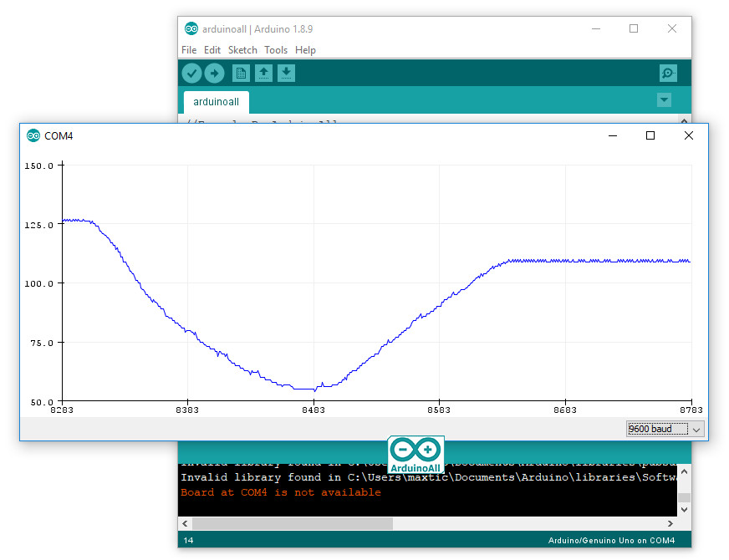Click the console's scroll-up arrow
The height and width of the screenshot is (560, 729).
[x=684, y=472]
